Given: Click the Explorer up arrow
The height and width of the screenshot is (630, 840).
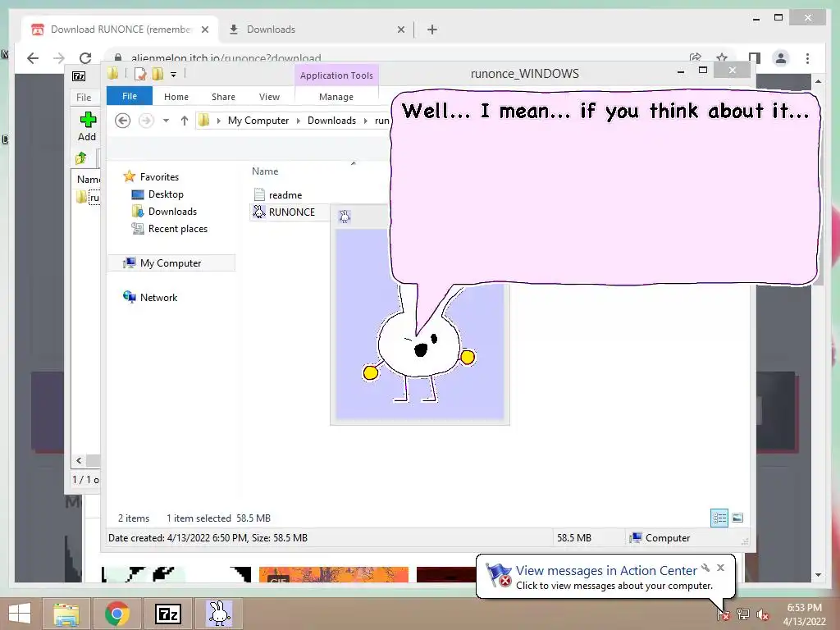Looking at the screenshot, I should [x=185, y=121].
